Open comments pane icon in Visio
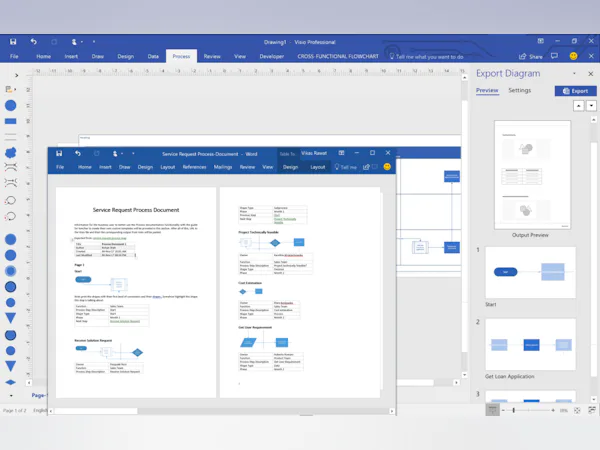The image size is (600, 450). point(554,56)
